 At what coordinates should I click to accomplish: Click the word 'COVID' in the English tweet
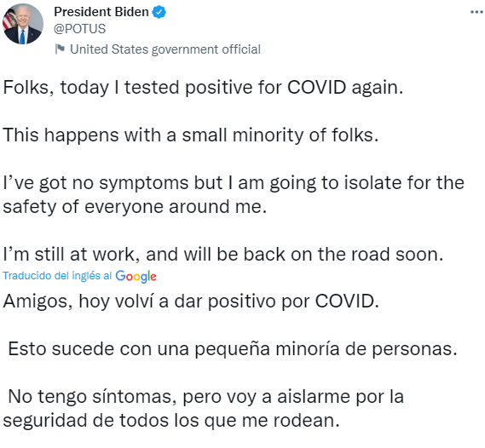click(x=316, y=88)
